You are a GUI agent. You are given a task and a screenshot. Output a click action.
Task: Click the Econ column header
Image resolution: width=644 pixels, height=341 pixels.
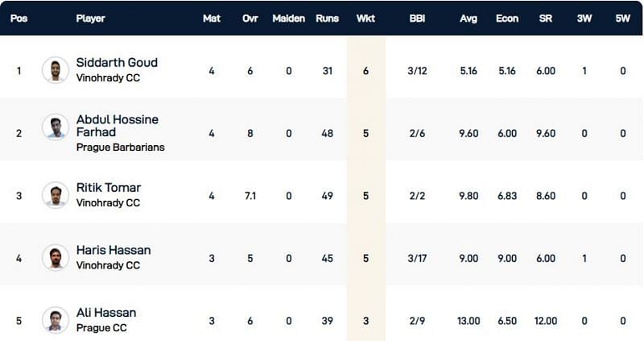[x=507, y=18]
